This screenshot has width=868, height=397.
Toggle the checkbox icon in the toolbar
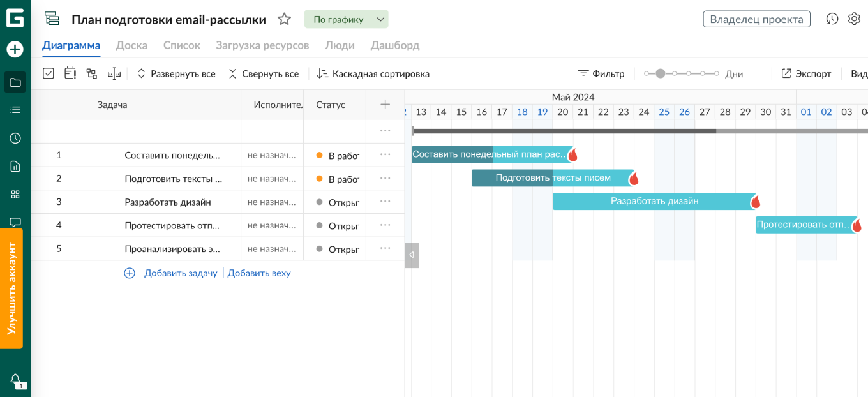[49, 73]
